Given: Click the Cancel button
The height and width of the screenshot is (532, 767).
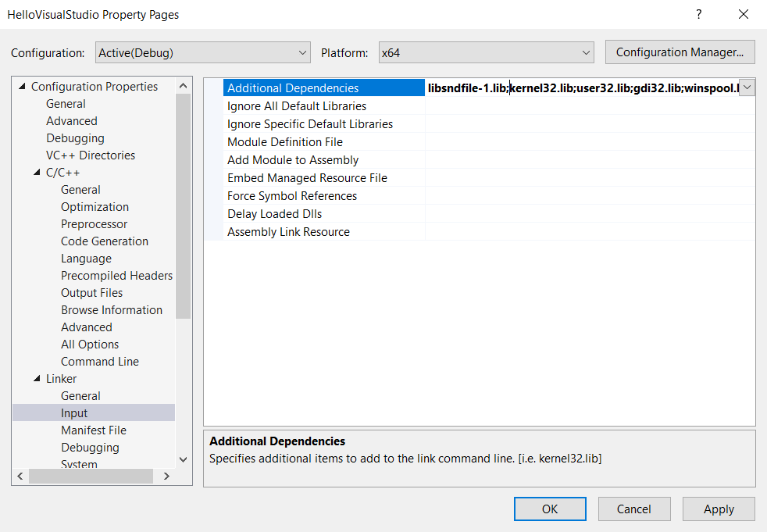Looking at the screenshot, I should pyautogui.click(x=634, y=509).
